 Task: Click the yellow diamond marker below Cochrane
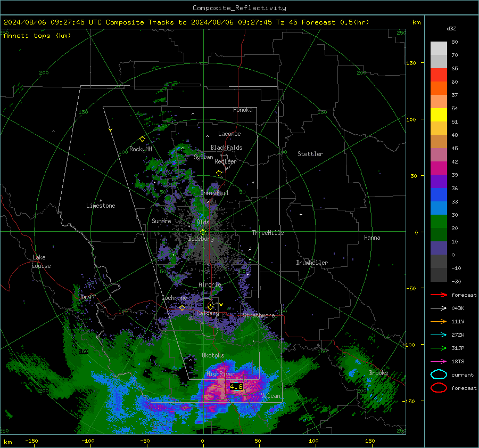[x=182, y=308]
